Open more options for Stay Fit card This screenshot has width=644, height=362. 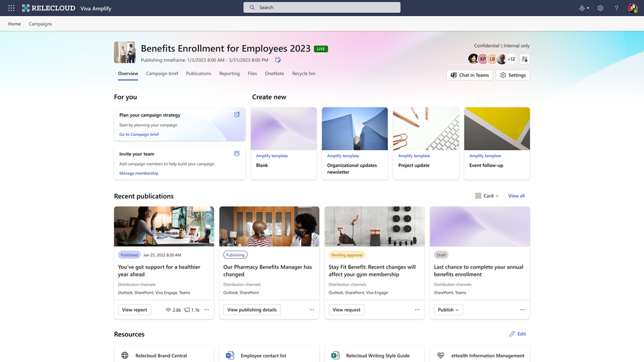tap(417, 310)
